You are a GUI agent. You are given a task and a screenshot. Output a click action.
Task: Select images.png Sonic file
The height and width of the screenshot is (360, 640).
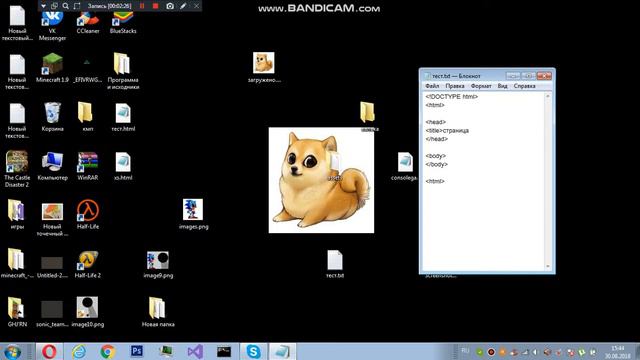pos(193,214)
